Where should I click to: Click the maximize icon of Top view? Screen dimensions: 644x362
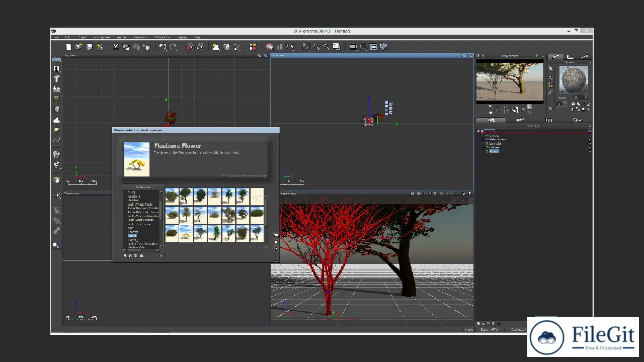(265, 56)
